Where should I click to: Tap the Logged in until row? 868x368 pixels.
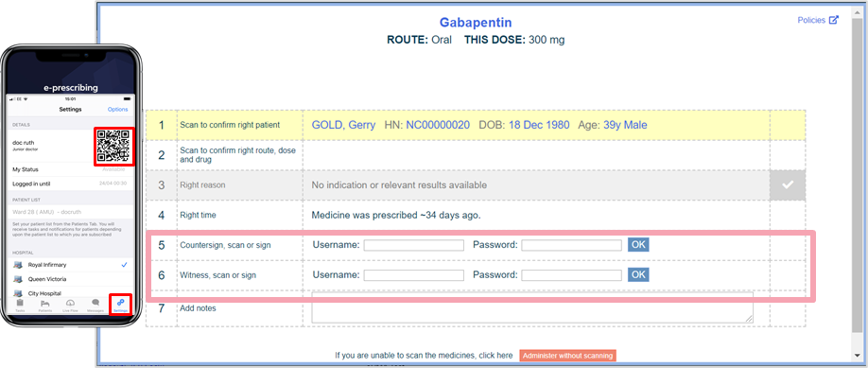[x=70, y=184]
